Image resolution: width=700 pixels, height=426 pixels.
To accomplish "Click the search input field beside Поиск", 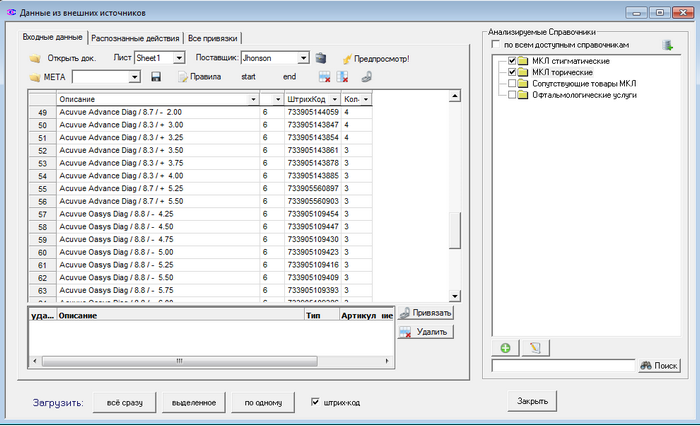I will [x=563, y=367].
